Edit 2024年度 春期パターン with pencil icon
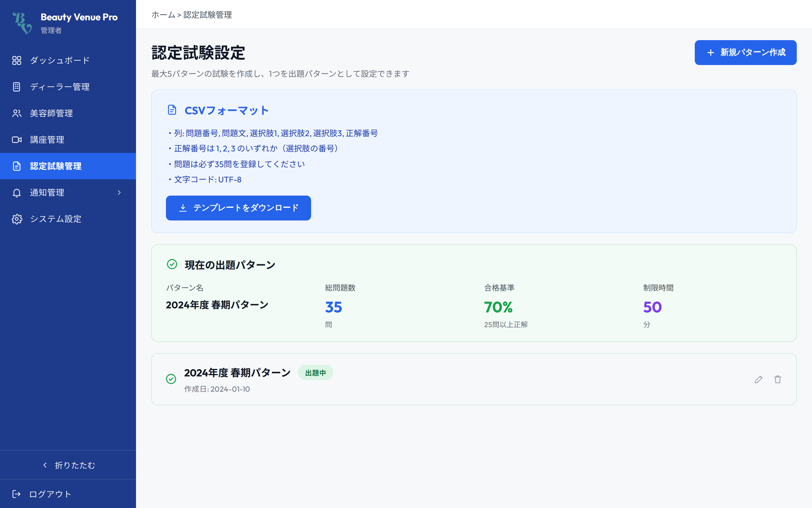The width and height of the screenshot is (812, 508). click(759, 379)
